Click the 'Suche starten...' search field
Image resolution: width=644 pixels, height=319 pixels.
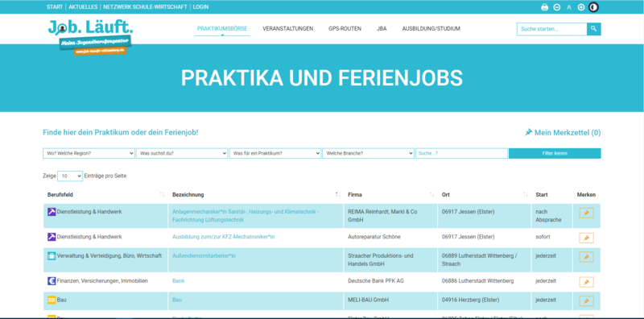point(551,29)
